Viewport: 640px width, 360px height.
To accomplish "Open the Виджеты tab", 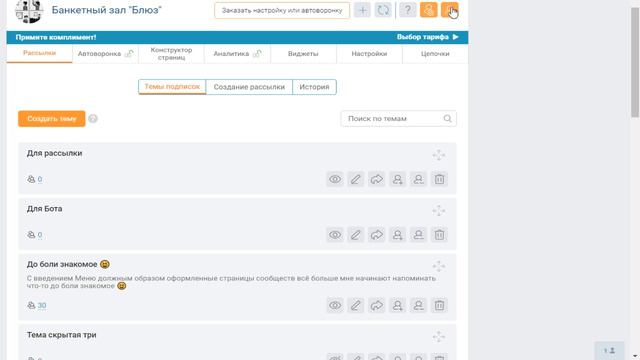I will (303, 53).
